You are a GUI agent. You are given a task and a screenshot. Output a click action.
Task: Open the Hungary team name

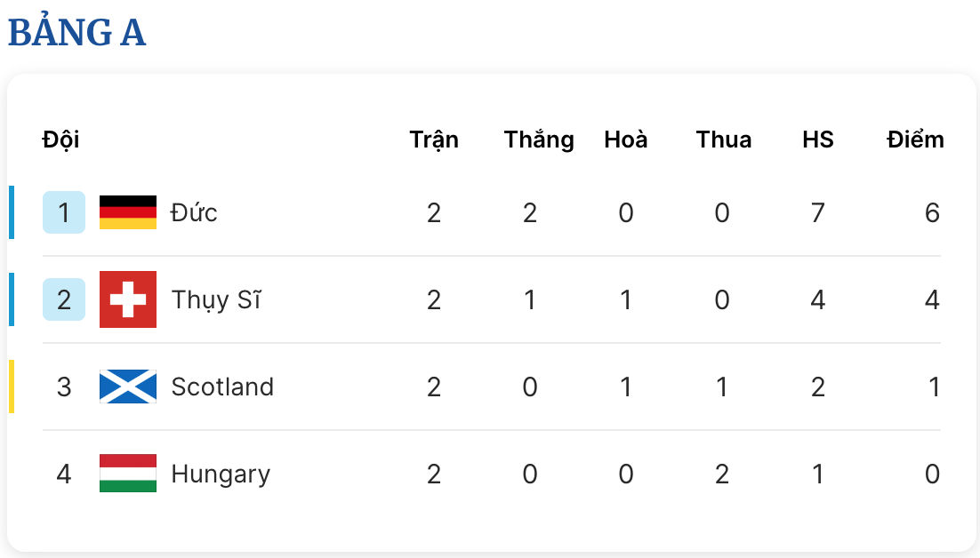221,474
